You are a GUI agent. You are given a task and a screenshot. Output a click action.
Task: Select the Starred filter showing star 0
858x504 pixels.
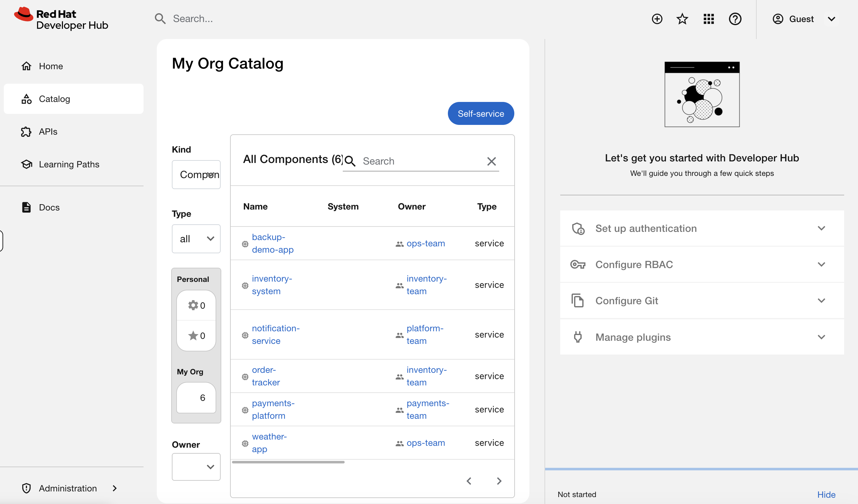pyautogui.click(x=196, y=336)
